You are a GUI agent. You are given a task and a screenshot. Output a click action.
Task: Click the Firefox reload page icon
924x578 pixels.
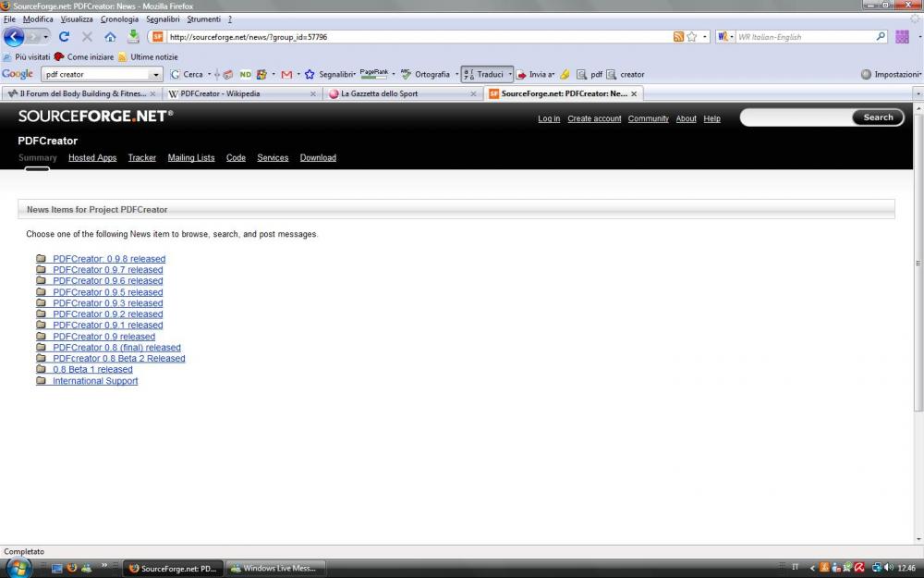click(x=64, y=37)
